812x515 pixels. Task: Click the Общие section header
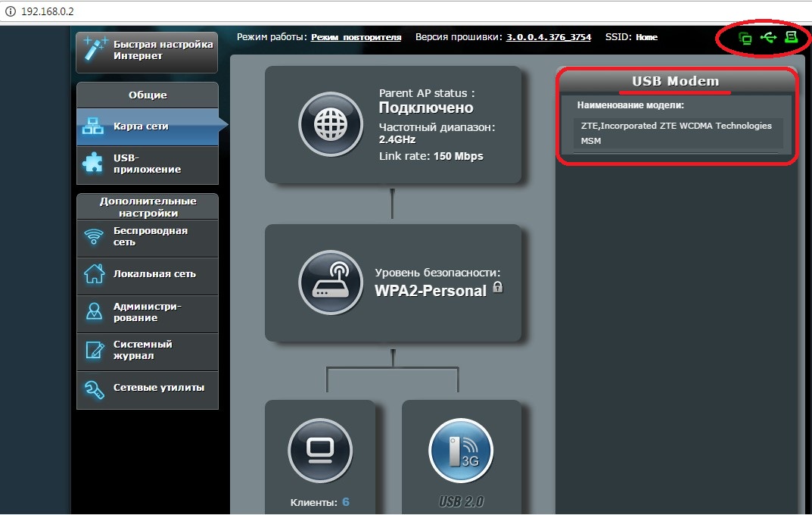(148, 95)
